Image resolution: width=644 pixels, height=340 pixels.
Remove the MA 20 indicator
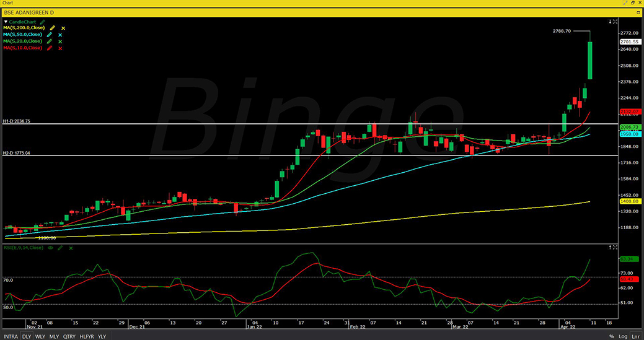point(60,41)
